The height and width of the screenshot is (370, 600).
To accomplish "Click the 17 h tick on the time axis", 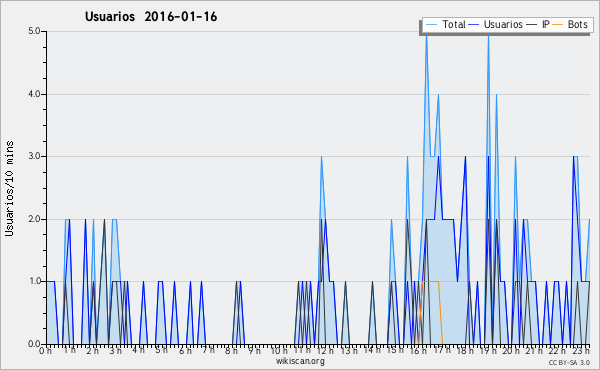I will point(442,350).
